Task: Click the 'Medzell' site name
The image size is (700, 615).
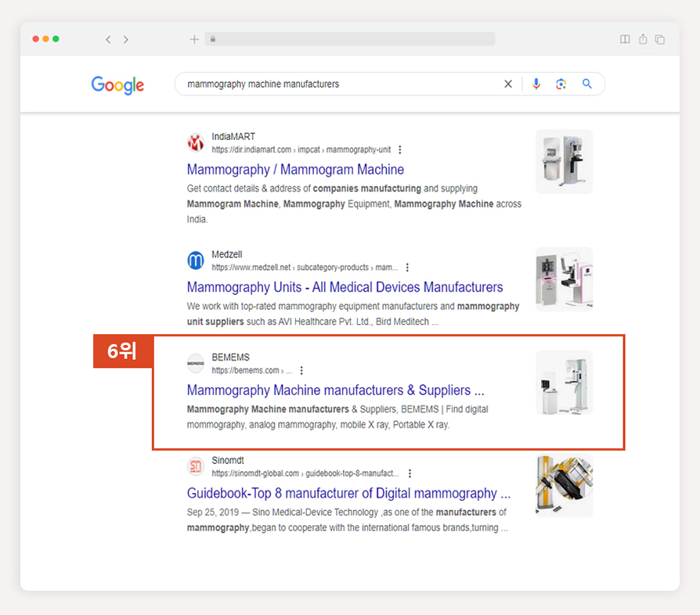Action: pos(227,254)
